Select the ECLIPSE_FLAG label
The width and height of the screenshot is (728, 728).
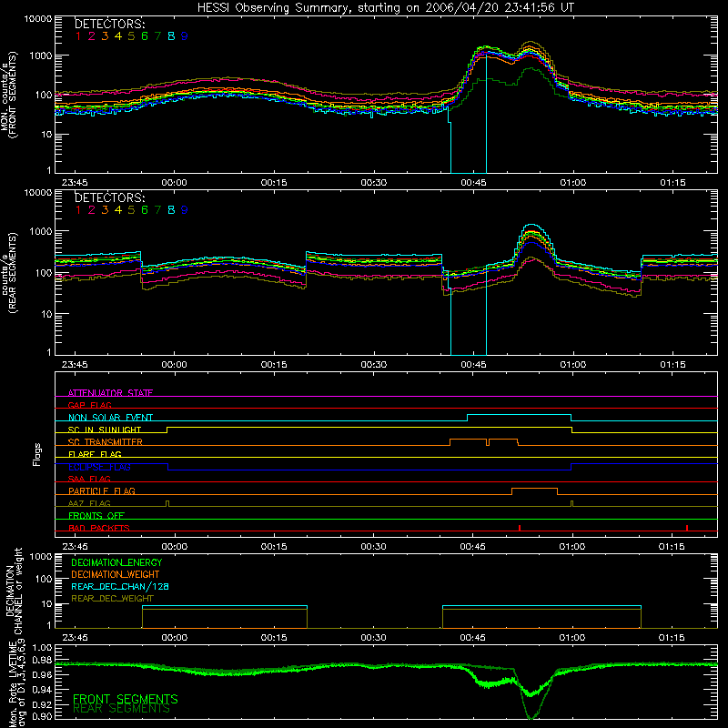(99, 467)
